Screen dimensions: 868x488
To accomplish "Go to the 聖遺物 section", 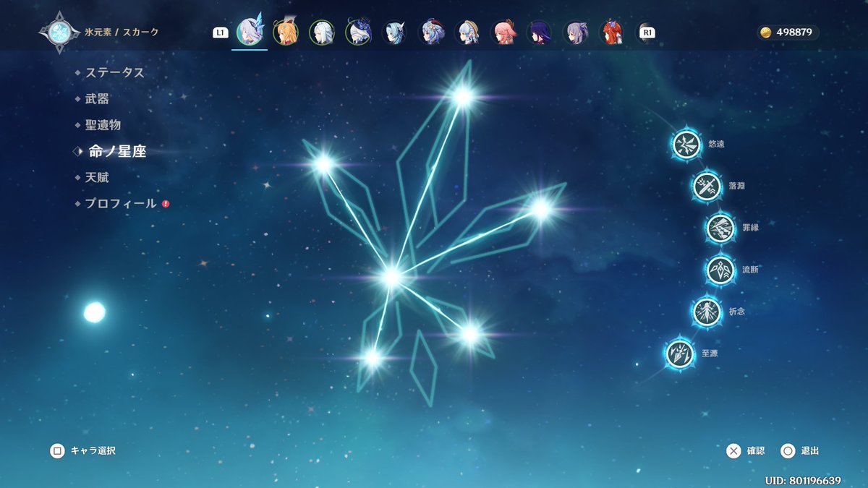I will tap(103, 125).
